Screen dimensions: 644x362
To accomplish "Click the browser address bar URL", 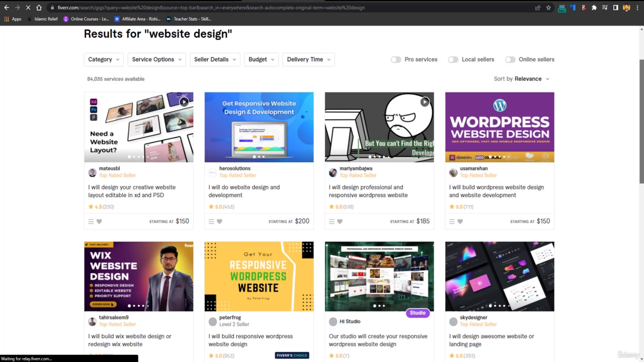I will (x=211, y=8).
